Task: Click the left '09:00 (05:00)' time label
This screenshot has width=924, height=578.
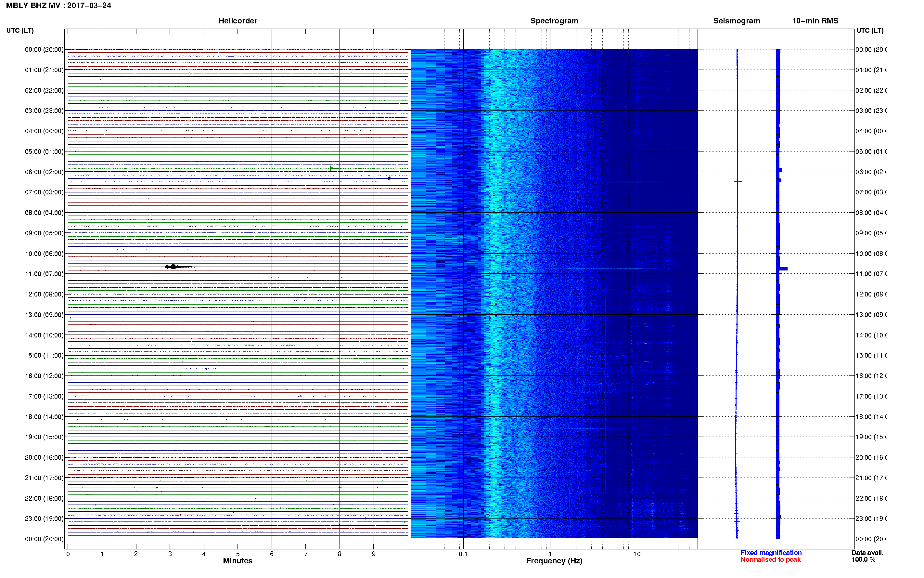Action: point(44,233)
